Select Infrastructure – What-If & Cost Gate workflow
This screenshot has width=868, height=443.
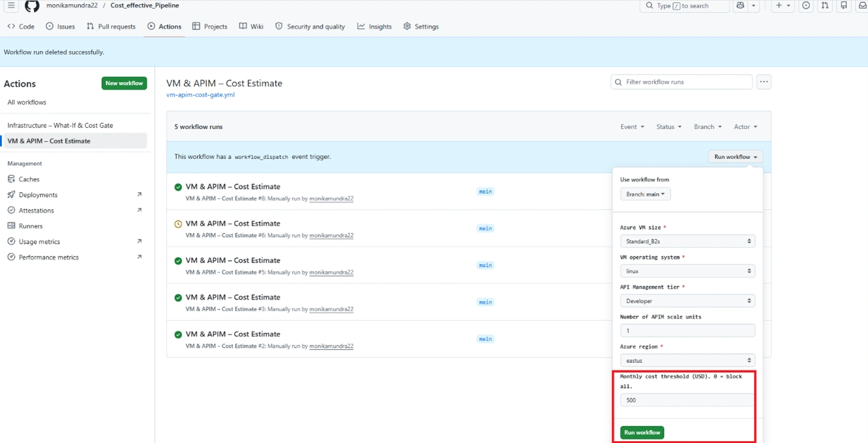click(60, 125)
